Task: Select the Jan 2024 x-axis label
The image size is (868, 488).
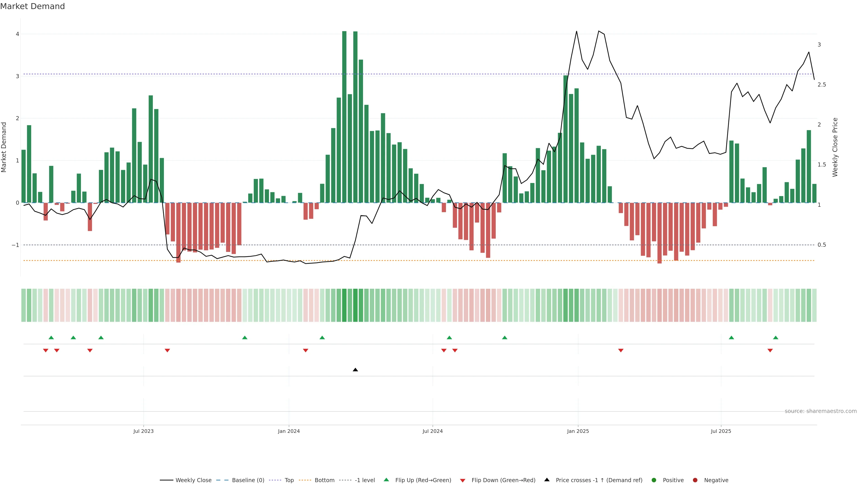Action: [x=289, y=431]
